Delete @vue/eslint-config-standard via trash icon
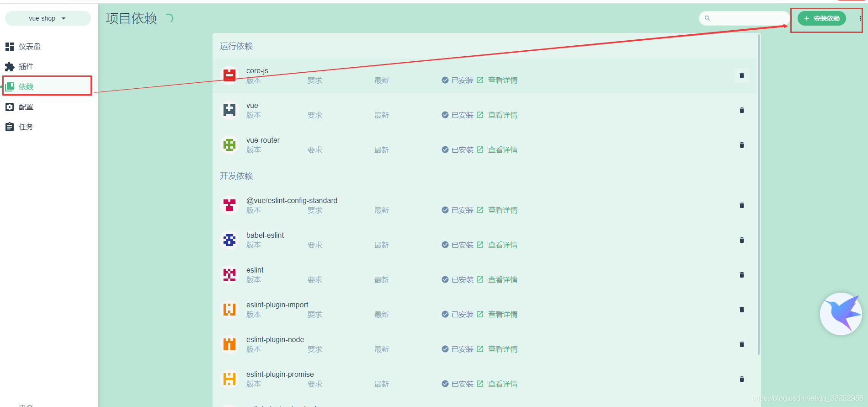868x407 pixels. pyautogui.click(x=741, y=205)
